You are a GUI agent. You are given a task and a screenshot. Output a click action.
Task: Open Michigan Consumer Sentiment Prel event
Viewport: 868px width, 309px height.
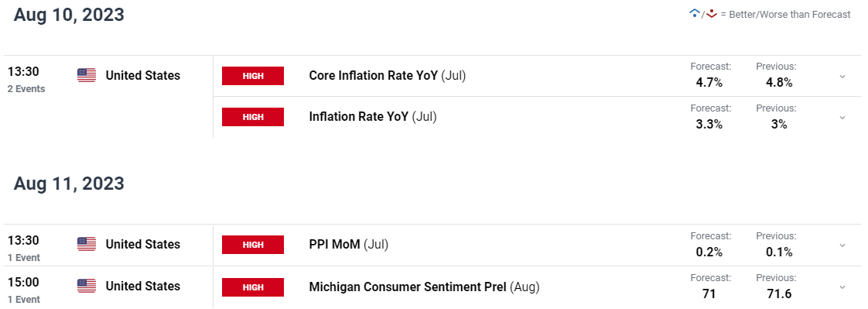coord(424,287)
